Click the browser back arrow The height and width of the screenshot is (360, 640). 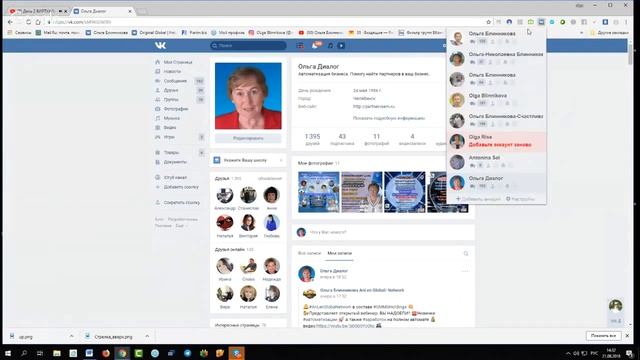point(10,22)
